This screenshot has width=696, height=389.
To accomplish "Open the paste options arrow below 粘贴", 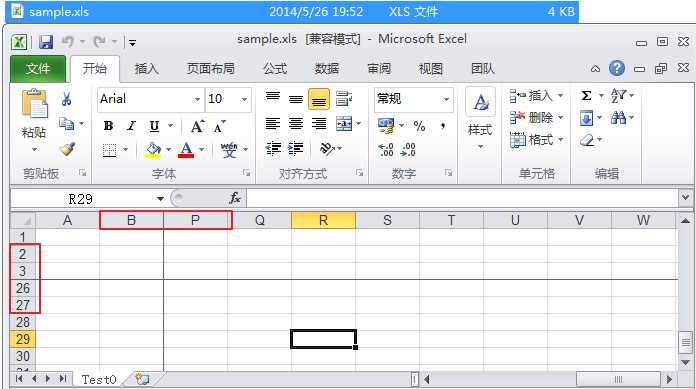I will point(34,150).
